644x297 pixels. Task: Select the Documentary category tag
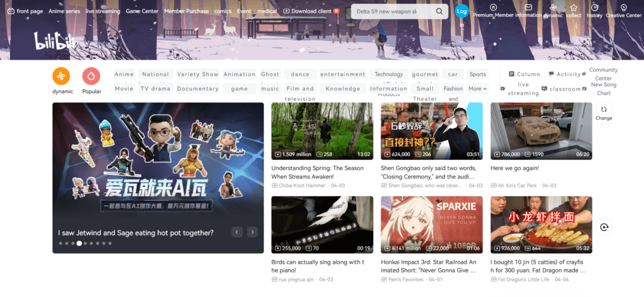[x=198, y=88]
